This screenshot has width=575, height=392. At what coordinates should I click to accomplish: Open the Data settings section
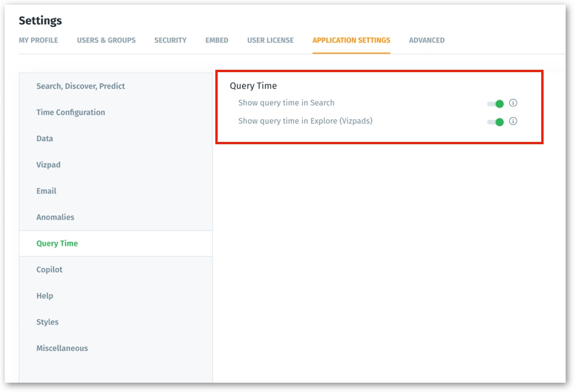45,138
